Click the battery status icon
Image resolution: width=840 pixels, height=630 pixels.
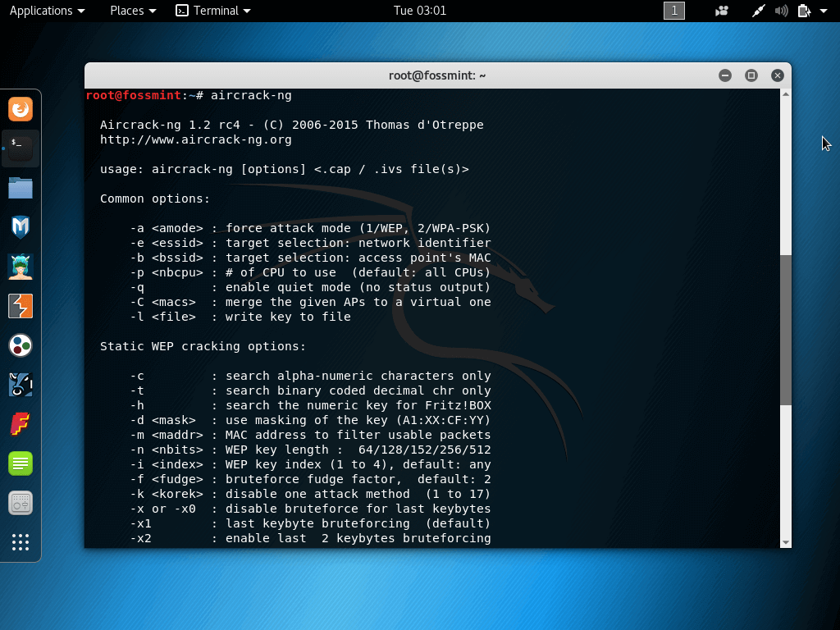click(x=805, y=11)
